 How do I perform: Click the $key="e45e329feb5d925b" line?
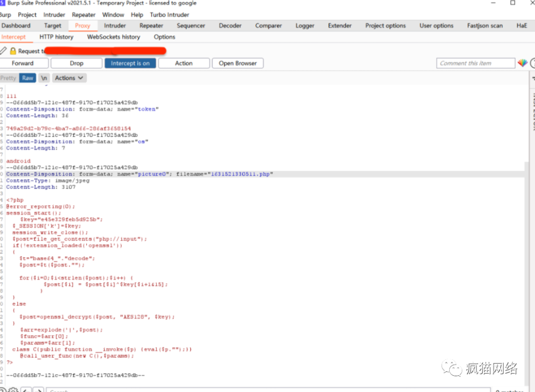[61, 220]
